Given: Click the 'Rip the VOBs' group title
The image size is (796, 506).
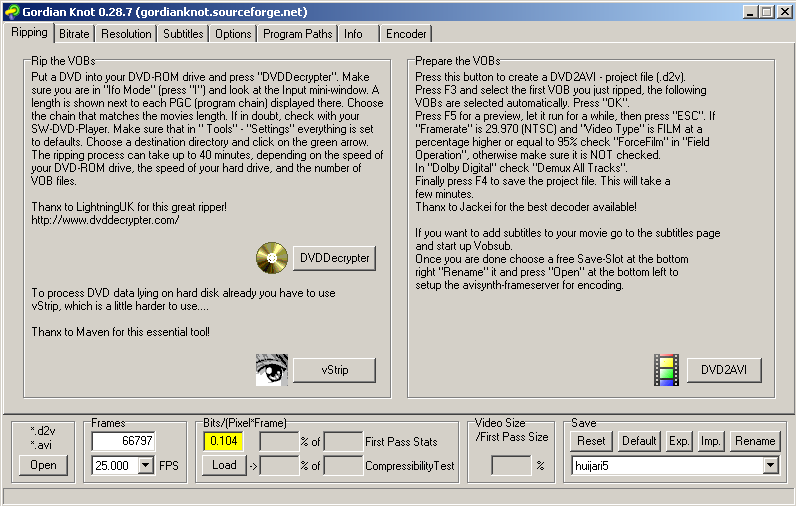Looking at the screenshot, I should (x=63, y=61).
